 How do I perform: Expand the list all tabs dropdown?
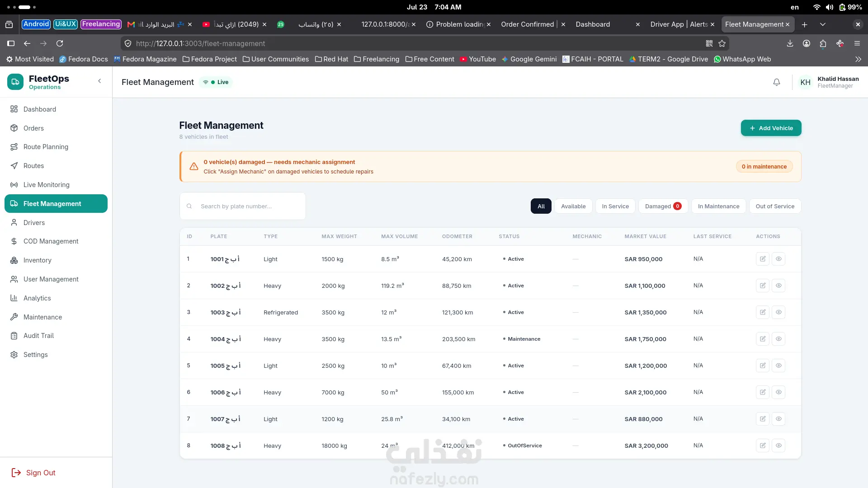[823, 24]
